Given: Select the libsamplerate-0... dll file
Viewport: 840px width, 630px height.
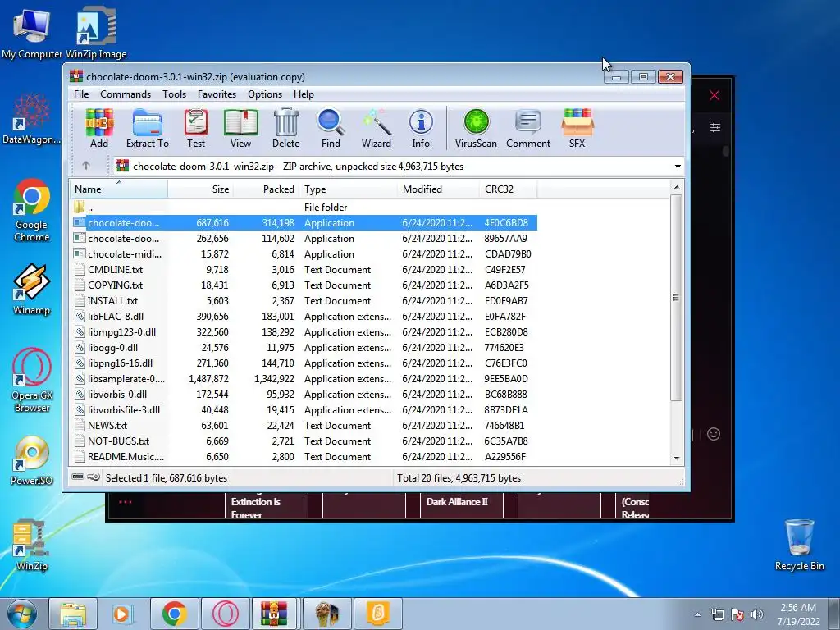Looking at the screenshot, I should point(304,378).
